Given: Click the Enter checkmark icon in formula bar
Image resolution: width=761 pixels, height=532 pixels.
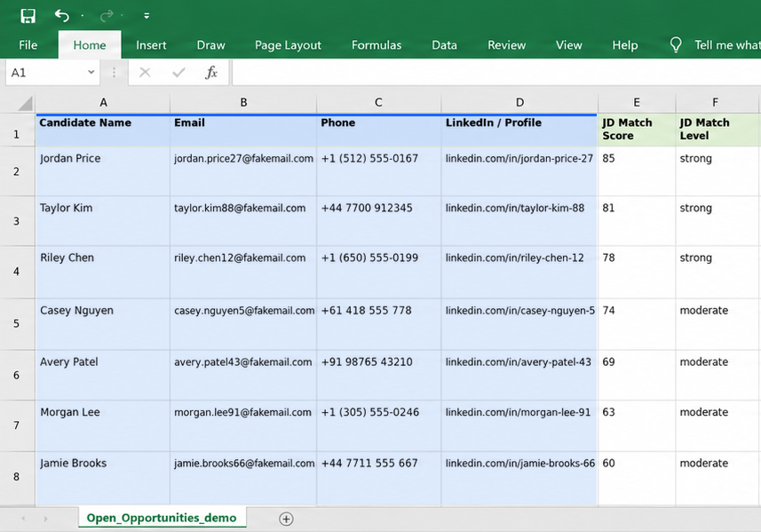Looking at the screenshot, I should pos(178,73).
